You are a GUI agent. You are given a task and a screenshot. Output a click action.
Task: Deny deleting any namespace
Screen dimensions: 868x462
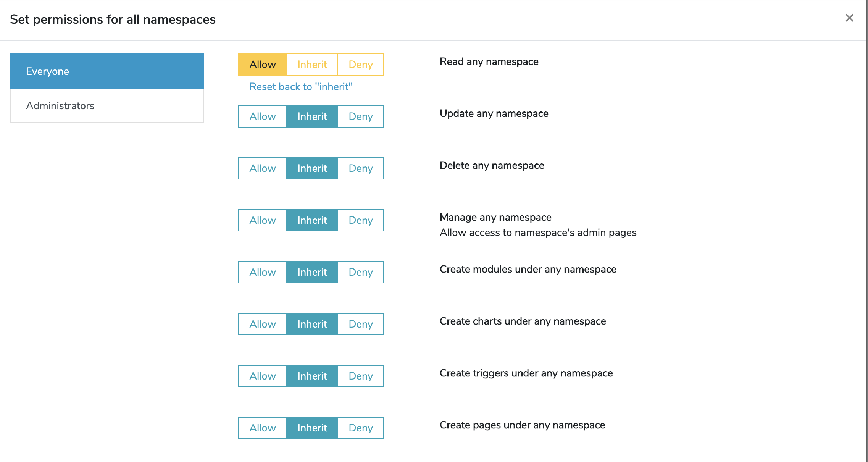(360, 168)
